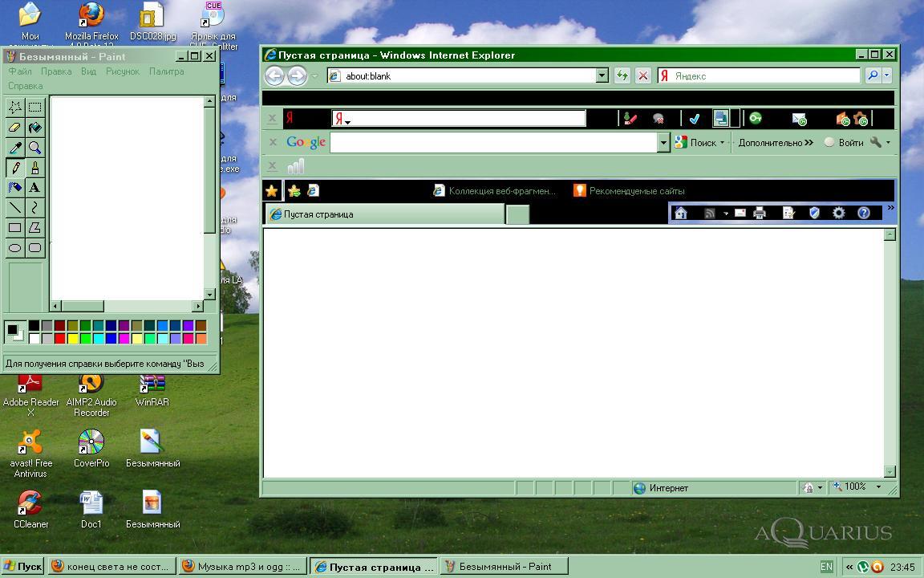Click the Forward button in Internet Explorer
This screenshot has width=924, height=578.
pos(298,75)
